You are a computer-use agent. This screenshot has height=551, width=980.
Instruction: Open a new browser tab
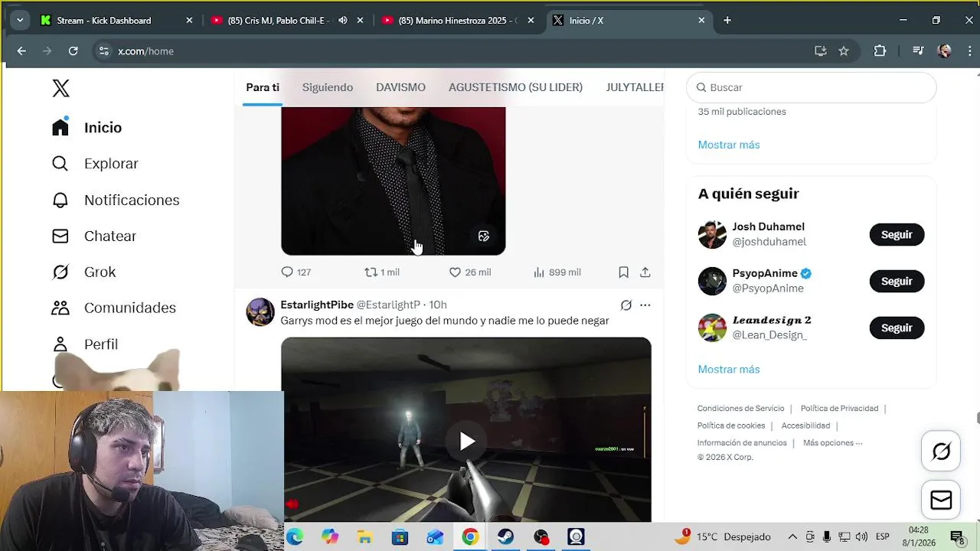coord(727,21)
